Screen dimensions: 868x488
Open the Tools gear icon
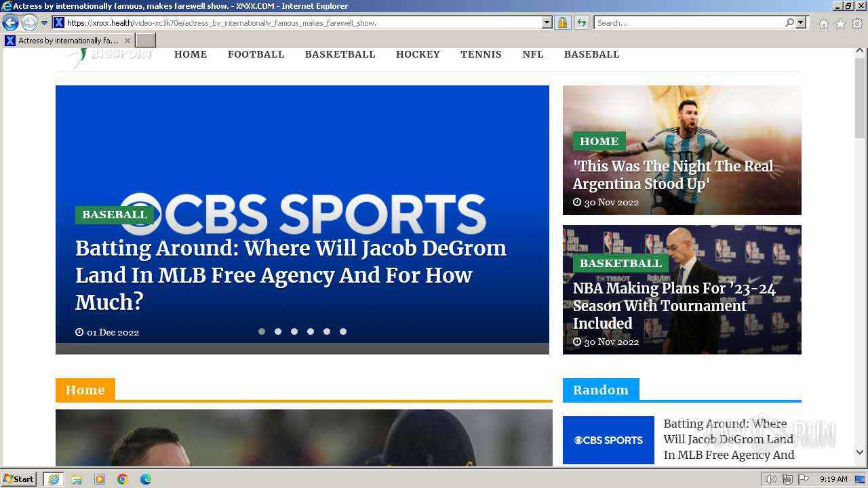[857, 24]
